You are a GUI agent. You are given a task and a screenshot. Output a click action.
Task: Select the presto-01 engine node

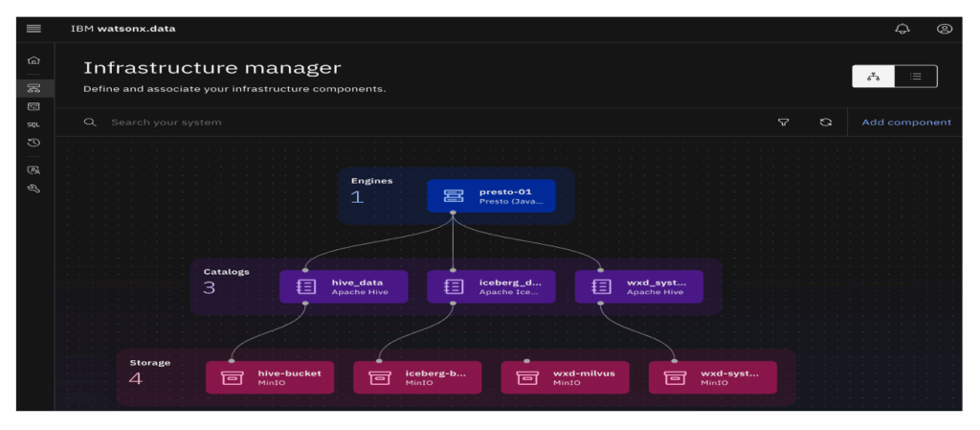[x=491, y=196]
